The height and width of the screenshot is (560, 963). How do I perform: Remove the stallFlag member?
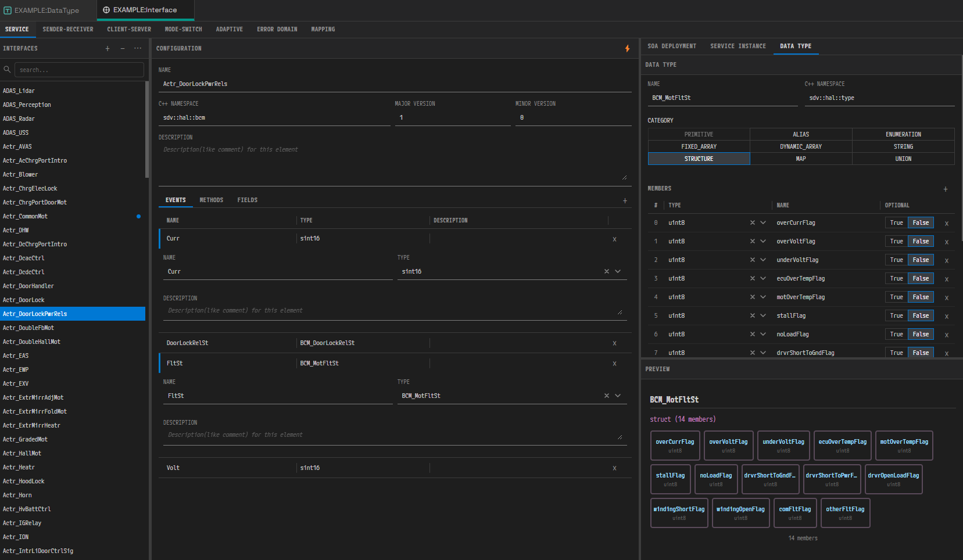click(947, 317)
